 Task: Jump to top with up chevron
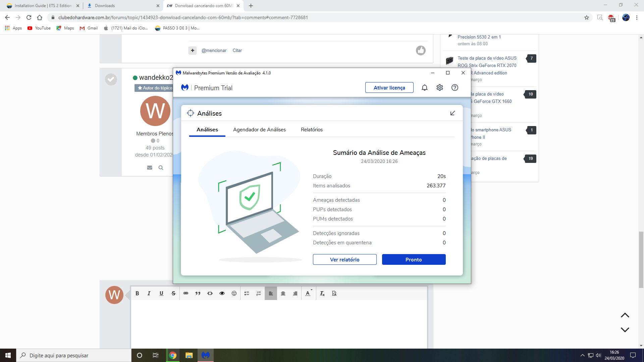[625, 315]
